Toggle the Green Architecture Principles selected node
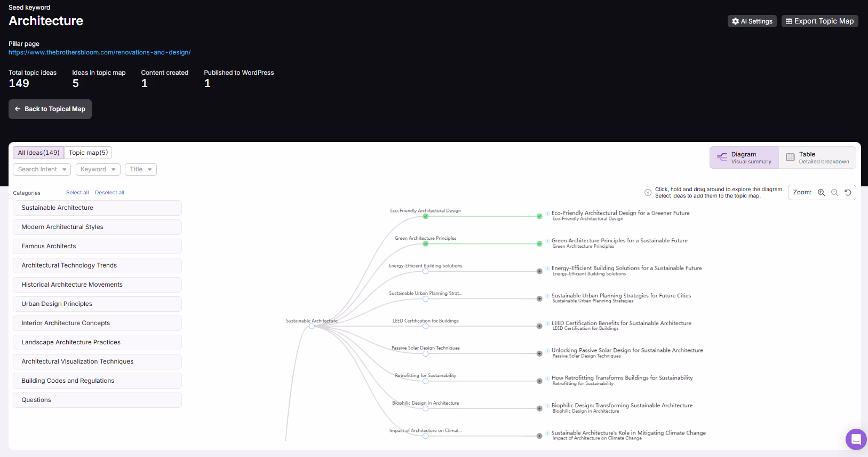 pyautogui.click(x=426, y=244)
